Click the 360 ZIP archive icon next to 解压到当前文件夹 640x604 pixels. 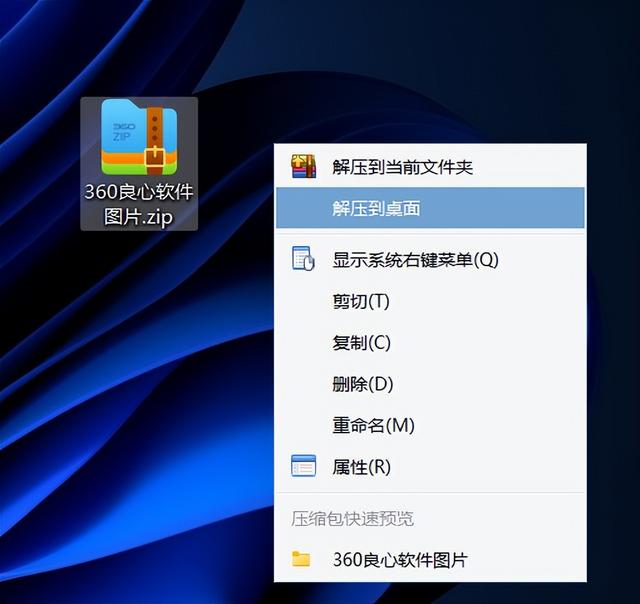303,167
